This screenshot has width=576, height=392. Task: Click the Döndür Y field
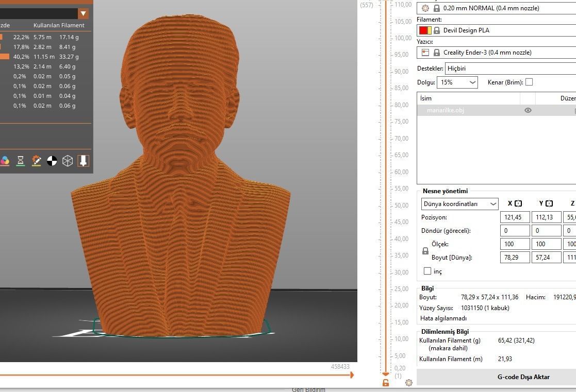pos(546,230)
